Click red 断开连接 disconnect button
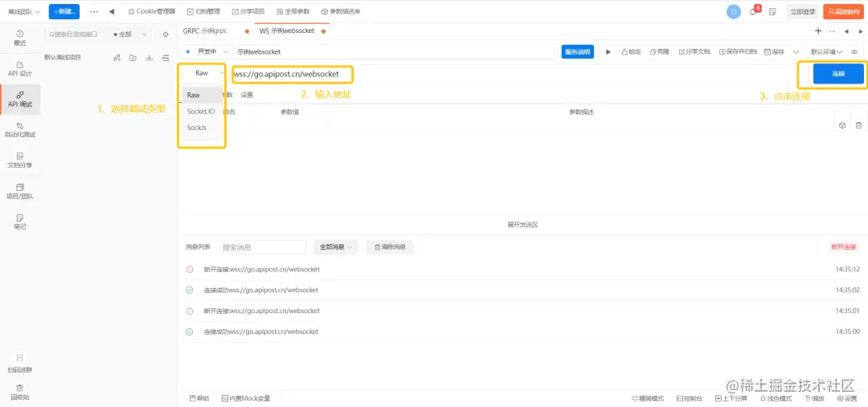This screenshot has width=868, height=407. pyautogui.click(x=843, y=246)
